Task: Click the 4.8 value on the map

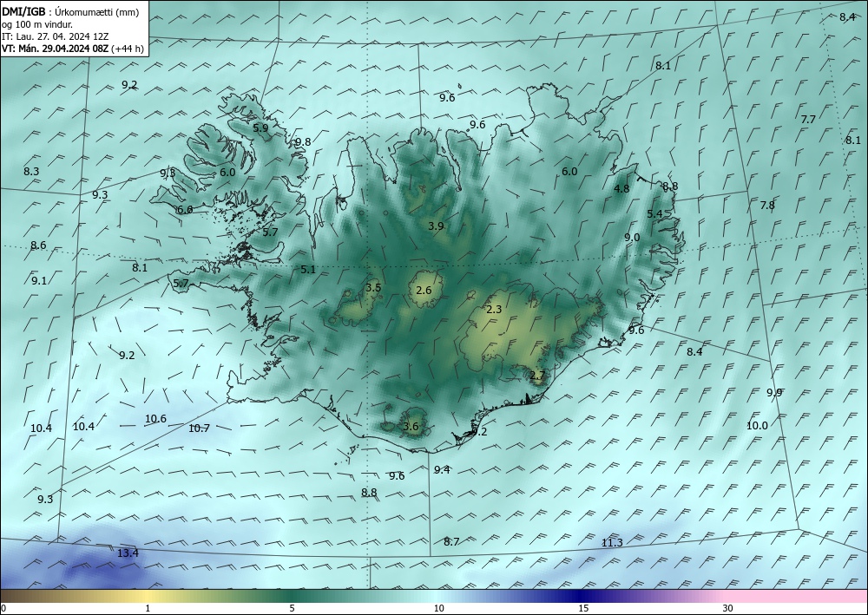Action: click(621, 188)
